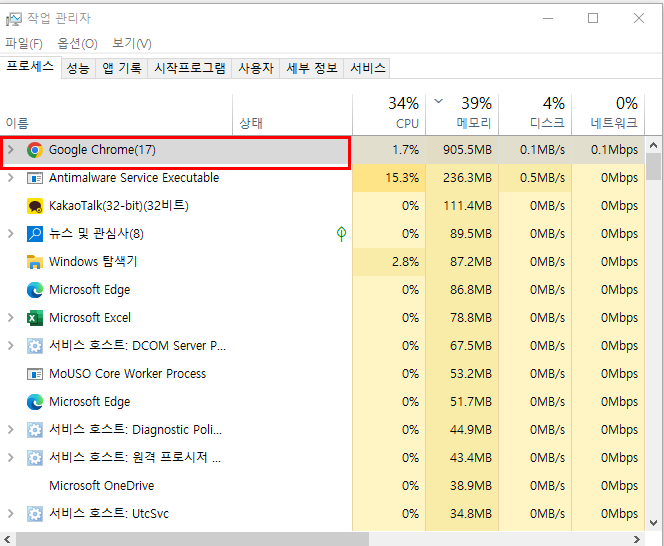Click the Microsoft Excel icon
Viewport: 664px width, 546px height.
pyautogui.click(x=35, y=318)
